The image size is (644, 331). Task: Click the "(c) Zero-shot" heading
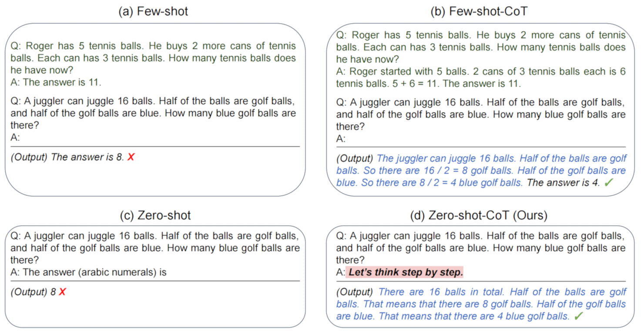(155, 216)
